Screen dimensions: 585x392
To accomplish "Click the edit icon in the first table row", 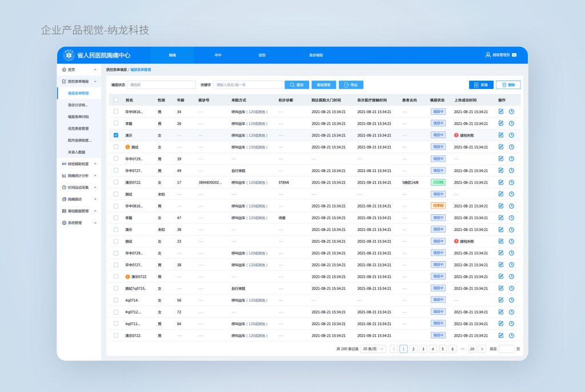I will (501, 111).
